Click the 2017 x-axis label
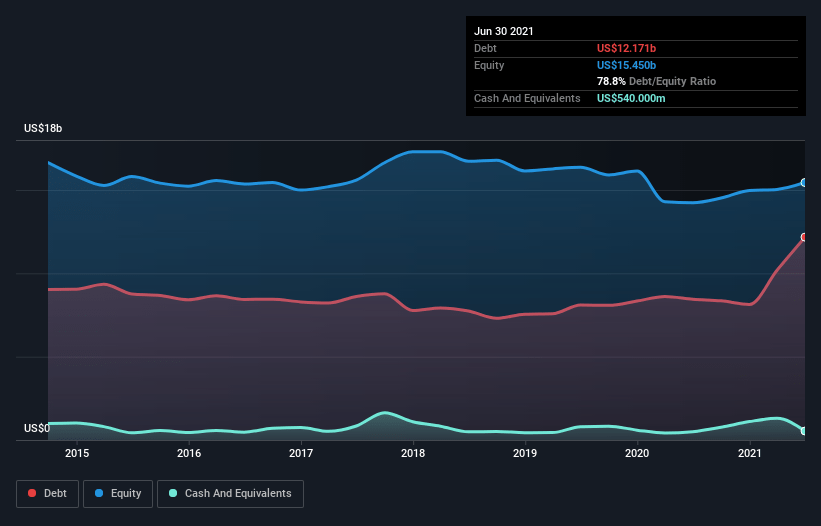Image resolution: width=821 pixels, height=526 pixels. (301, 454)
